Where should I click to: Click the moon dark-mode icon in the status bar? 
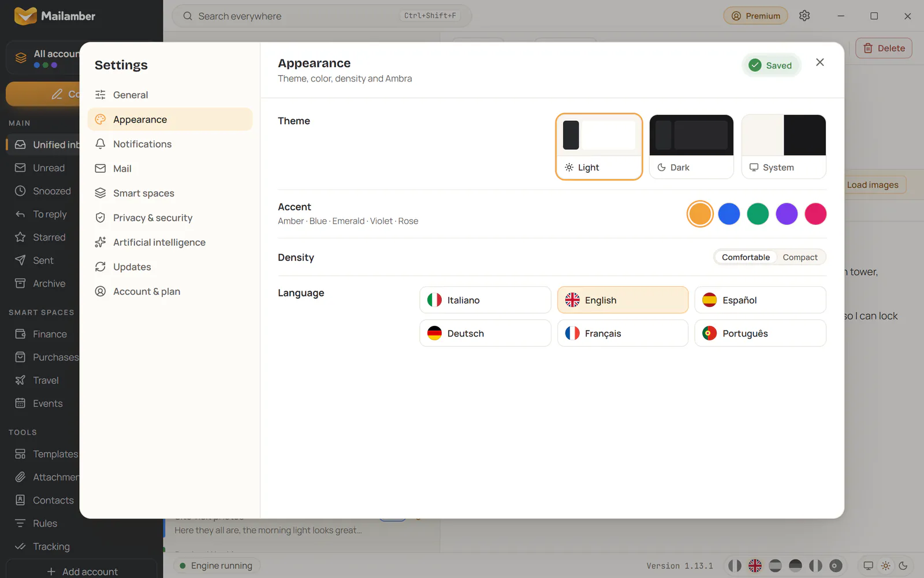coord(903,566)
